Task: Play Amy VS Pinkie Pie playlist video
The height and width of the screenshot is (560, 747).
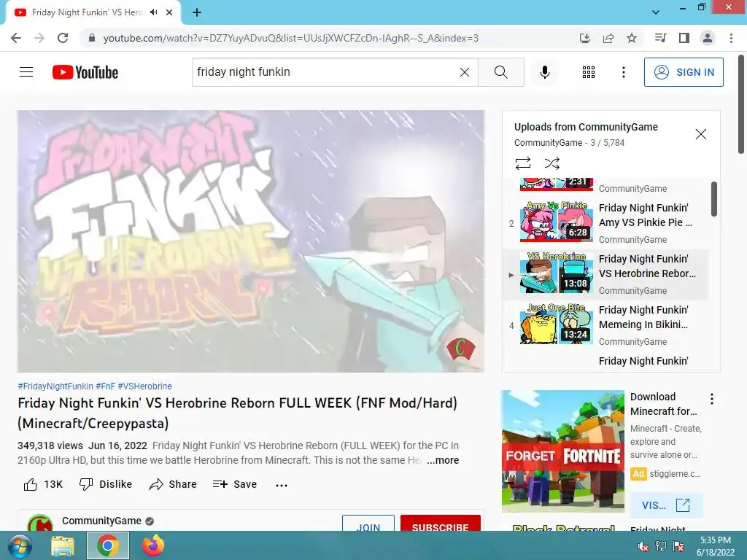Action: tap(606, 223)
